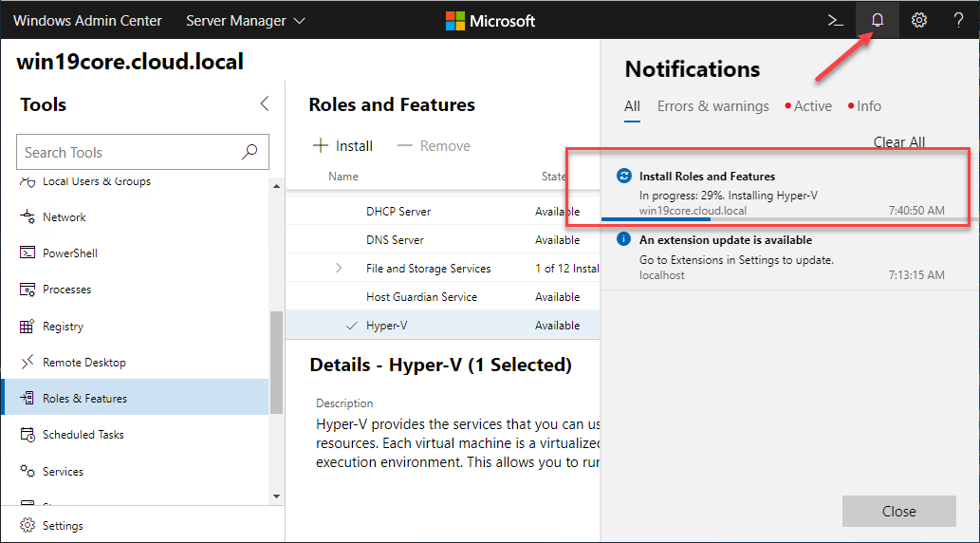This screenshot has height=543, width=980.
Task: Click the Microsoft logo
Action: click(490, 21)
